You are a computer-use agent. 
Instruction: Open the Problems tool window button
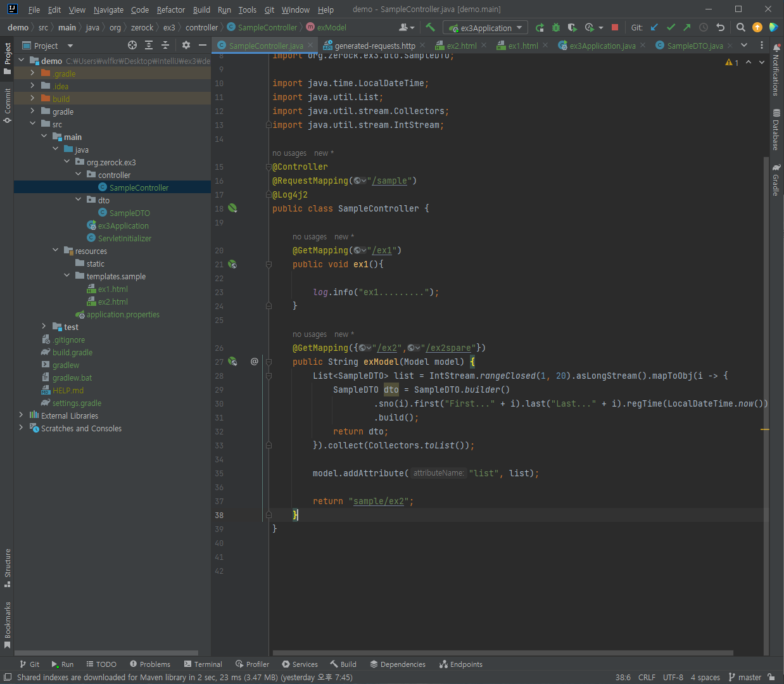(150, 664)
